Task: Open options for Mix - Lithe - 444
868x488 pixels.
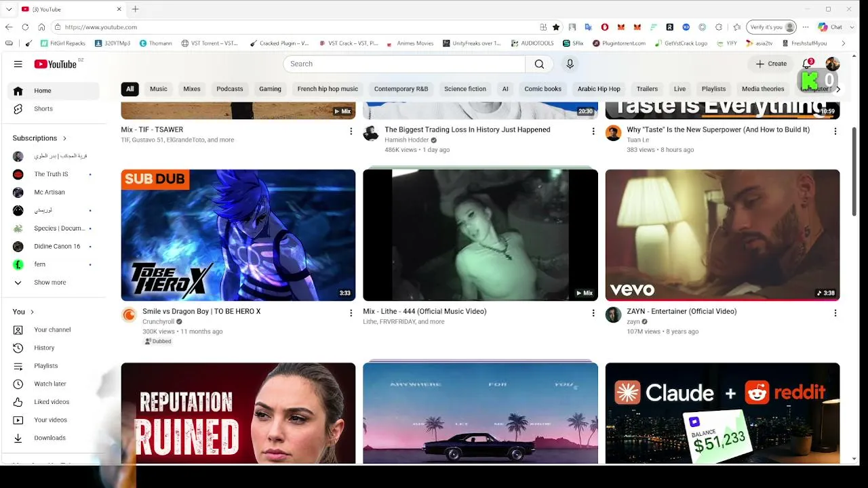Action: tap(593, 313)
